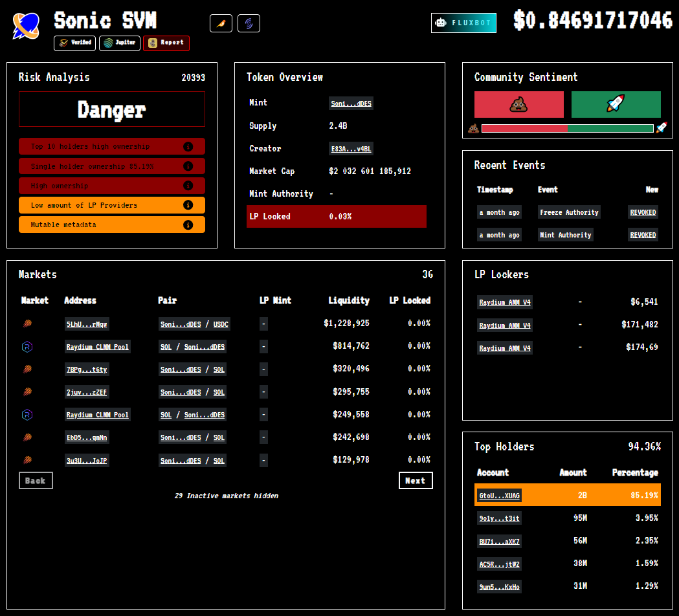Viewport: 679px width, 616px height.
Task: Launch the FLUXBOT button
Action: (464, 23)
